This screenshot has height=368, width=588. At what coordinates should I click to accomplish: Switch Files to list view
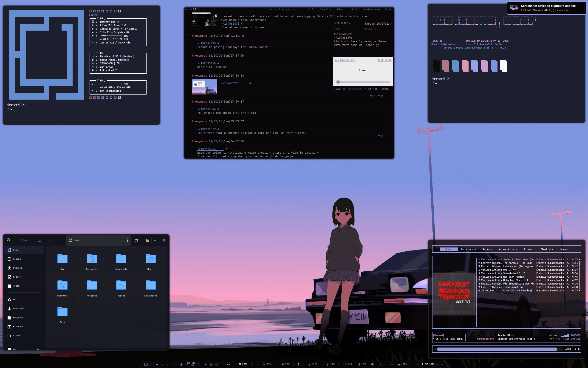click(147, 240)
